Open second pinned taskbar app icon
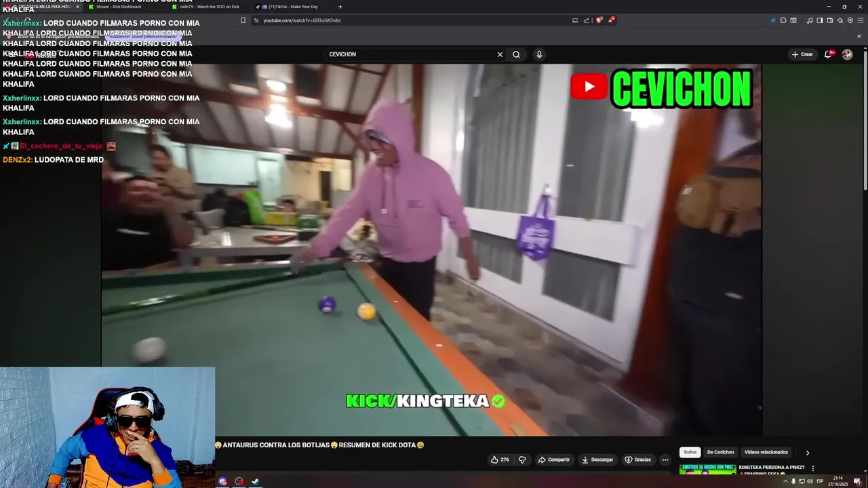Screen dimensions: 868x488 pos(239,481)
